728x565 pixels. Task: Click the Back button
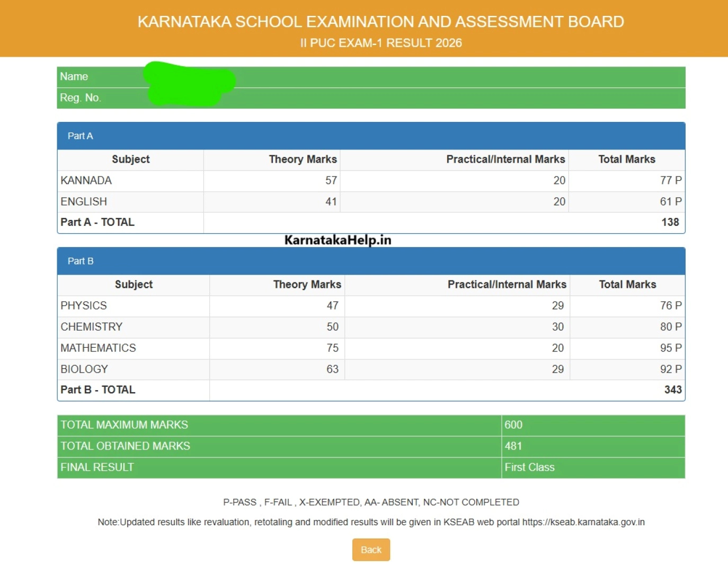pos(370,550)
